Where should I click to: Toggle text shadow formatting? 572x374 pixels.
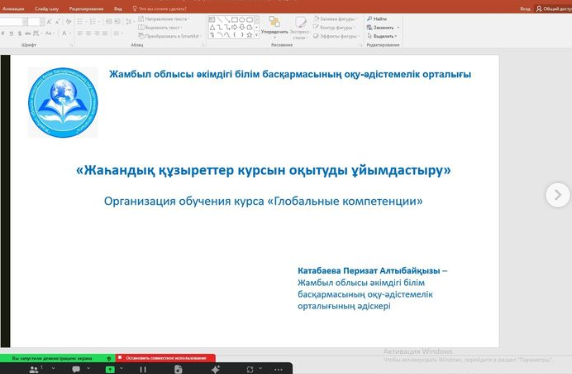click(20, 34)
